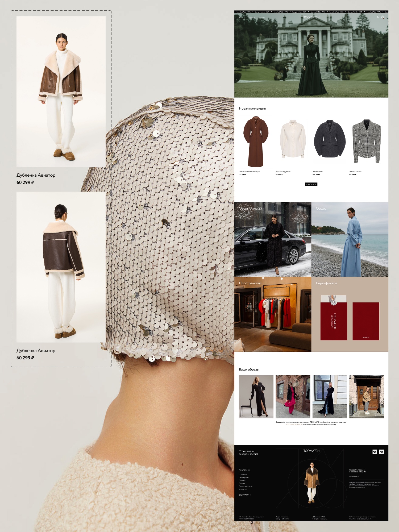Open the Telegram icon in footer
This screenshot has height=532, width=399.
pos(381,452)
